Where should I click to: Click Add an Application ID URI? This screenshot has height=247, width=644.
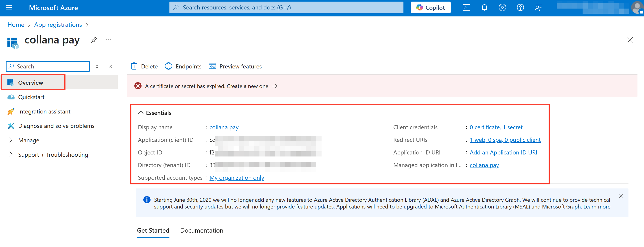pos(503,152)
